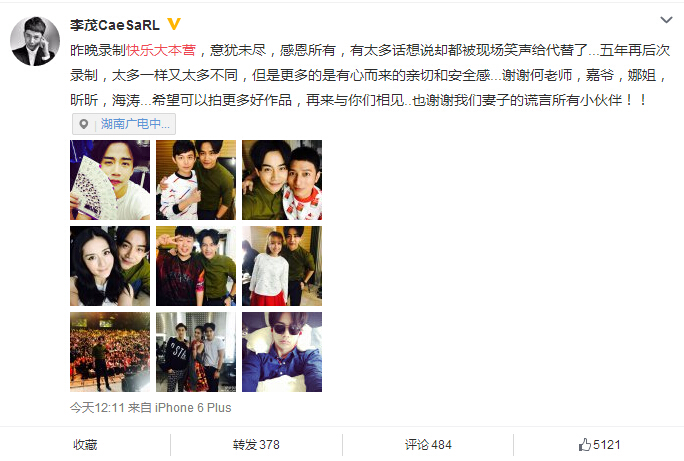684x461 pixels.
Task: Open the 评论 484 comments section
Action: pyautogui.click(x=428, y=444)
